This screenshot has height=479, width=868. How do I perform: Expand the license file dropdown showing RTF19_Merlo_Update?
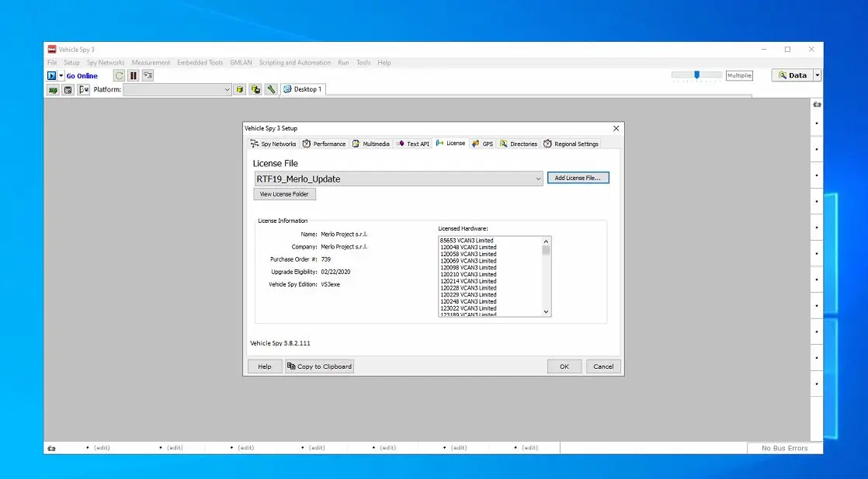(538, 179)
